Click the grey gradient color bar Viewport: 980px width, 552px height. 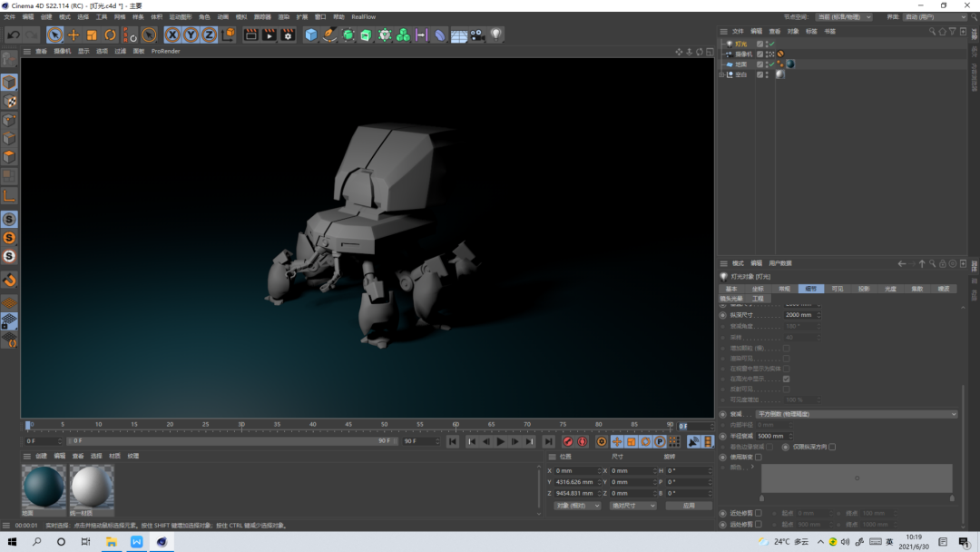click(x=857, y=478)
